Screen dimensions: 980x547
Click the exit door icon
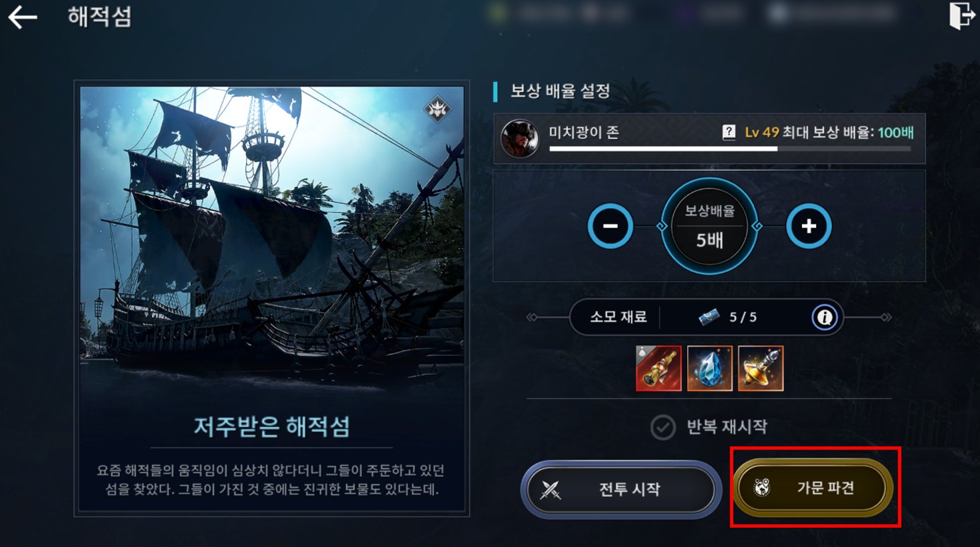tap(962, 15)
